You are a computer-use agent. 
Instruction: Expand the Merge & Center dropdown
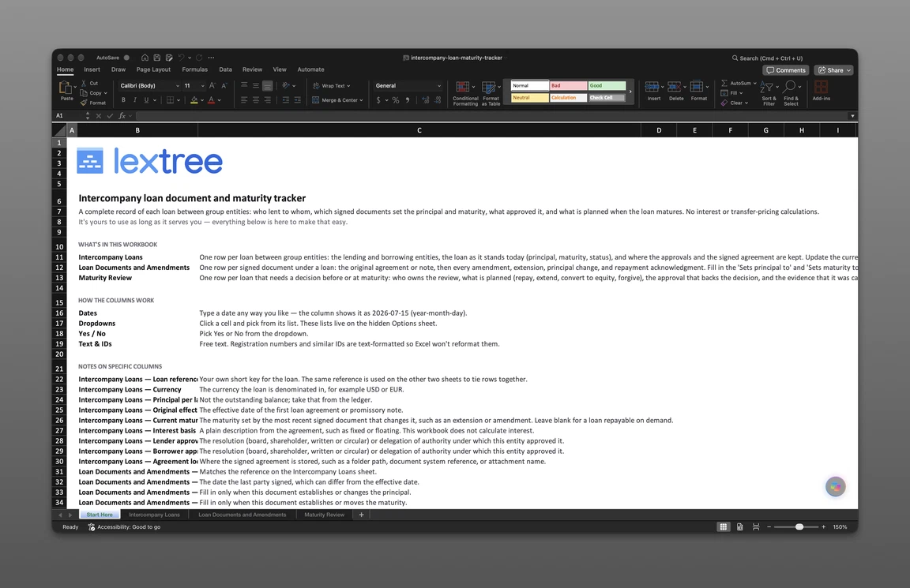pyautogui.click(x=361, y=100)
